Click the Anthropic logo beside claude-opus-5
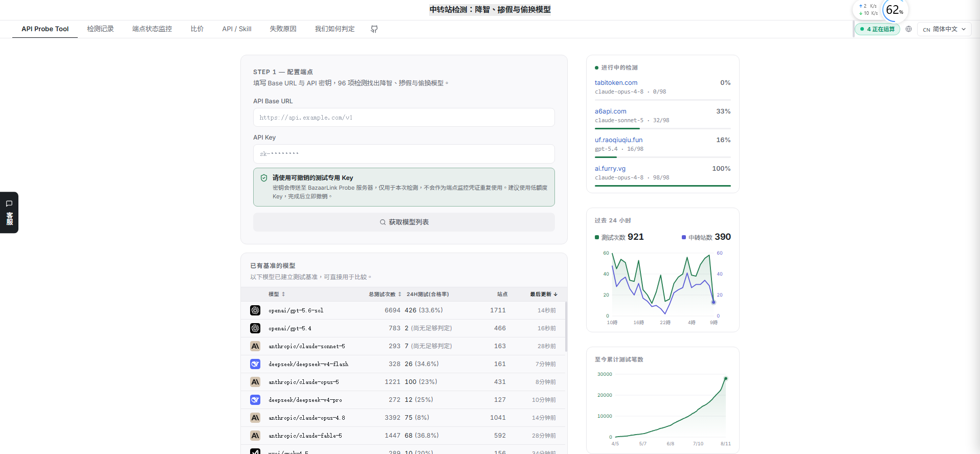The image size is (980, 454). point(255,382)
